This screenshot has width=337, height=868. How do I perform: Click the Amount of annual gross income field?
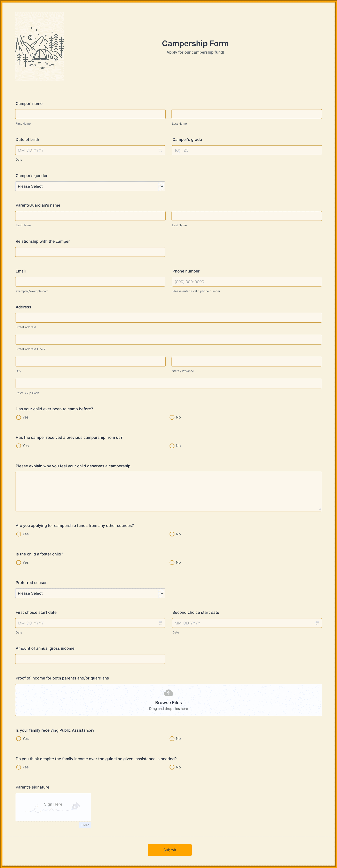pos(90,659)
